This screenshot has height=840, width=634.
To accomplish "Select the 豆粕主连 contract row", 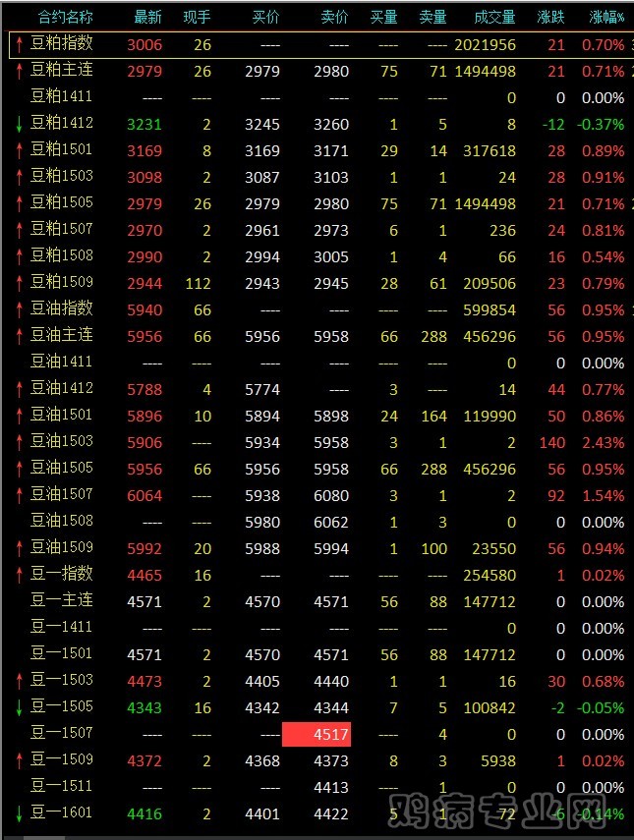I will (x=320, y=71).
